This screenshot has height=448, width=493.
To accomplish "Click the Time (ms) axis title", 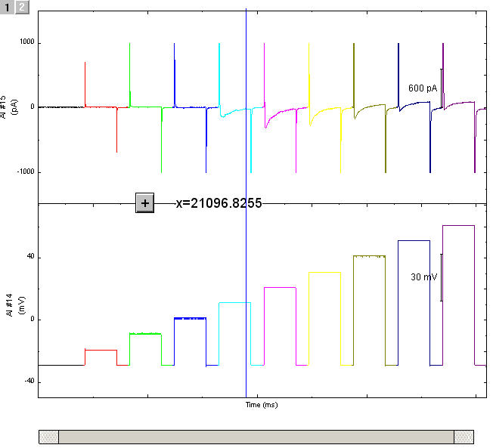I will click(261, 406).
